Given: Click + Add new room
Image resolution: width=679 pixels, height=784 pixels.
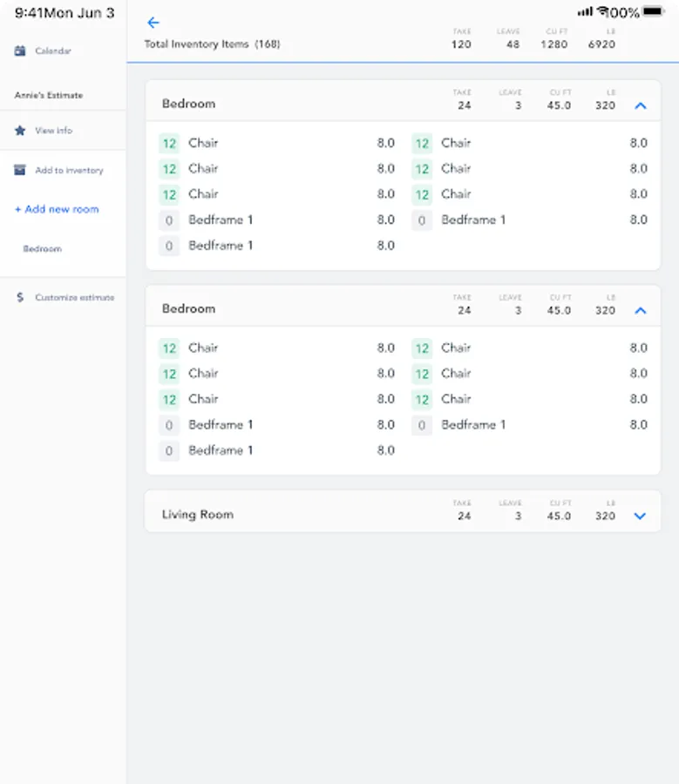Looking at the screenshot, I should point(56,209).
